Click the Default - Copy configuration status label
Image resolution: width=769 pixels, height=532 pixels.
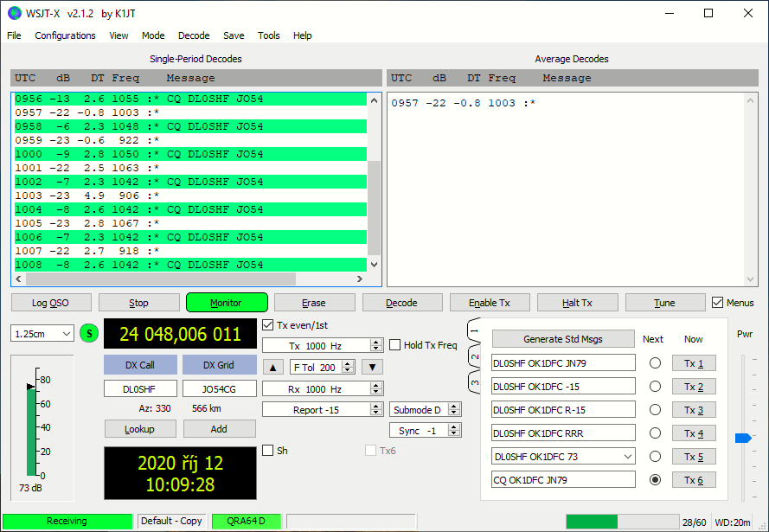[x=171, y=521]
